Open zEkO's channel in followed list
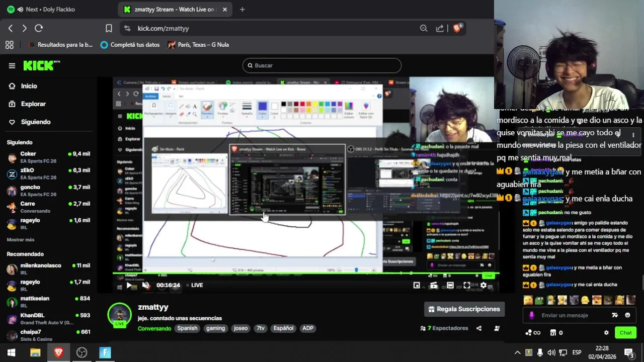The height and width of the screenshot is (362, 644). (x=48, y=174)
